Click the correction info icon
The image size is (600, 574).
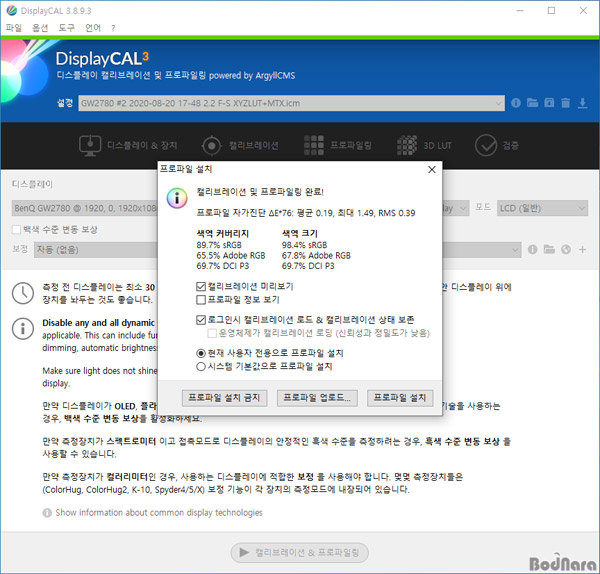(x=532, y=249)
